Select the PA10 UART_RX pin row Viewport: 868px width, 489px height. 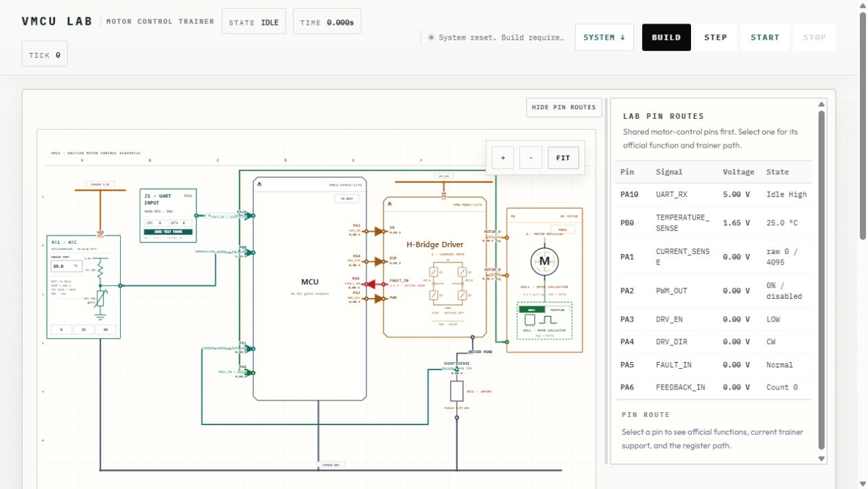[x=714, y=194]
